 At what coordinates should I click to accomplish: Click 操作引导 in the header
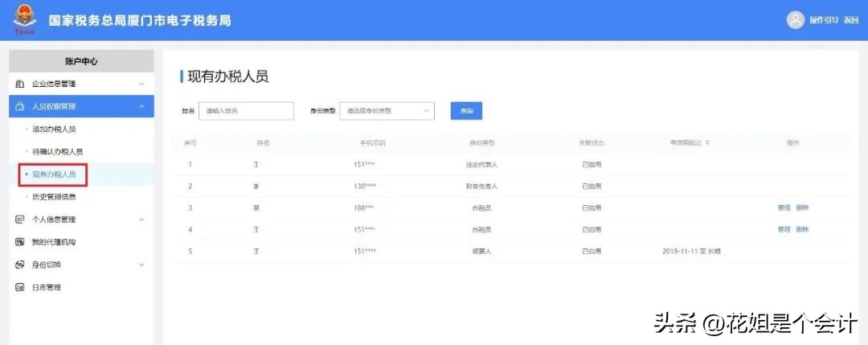click(825, 20)
